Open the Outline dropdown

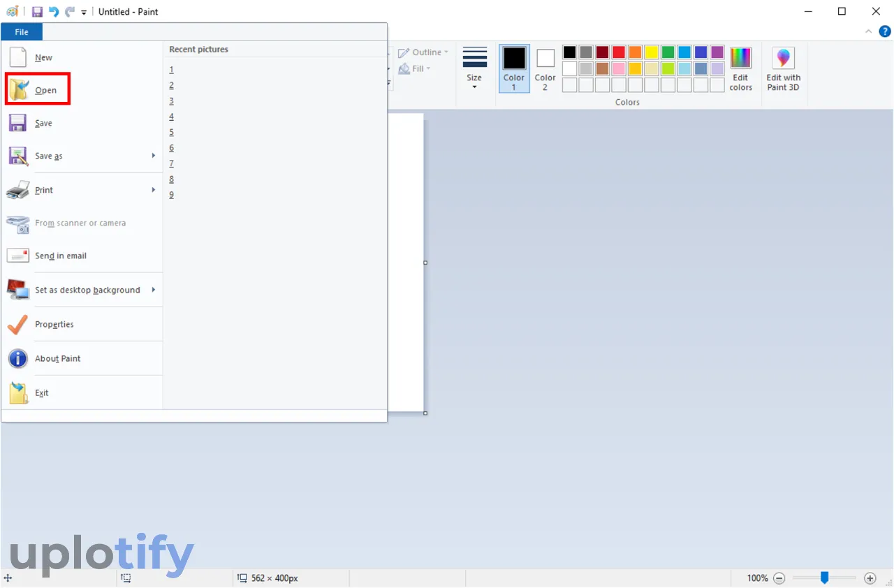pos(423,52)
